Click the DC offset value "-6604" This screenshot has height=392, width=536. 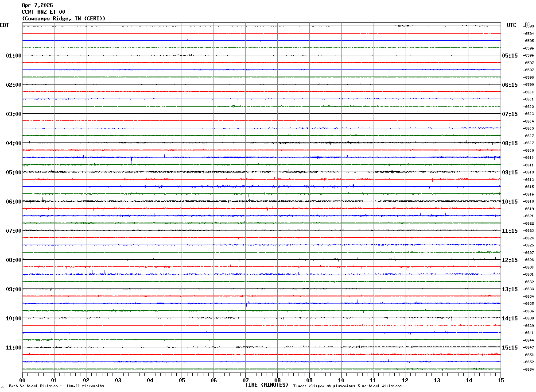click(528, 121)
